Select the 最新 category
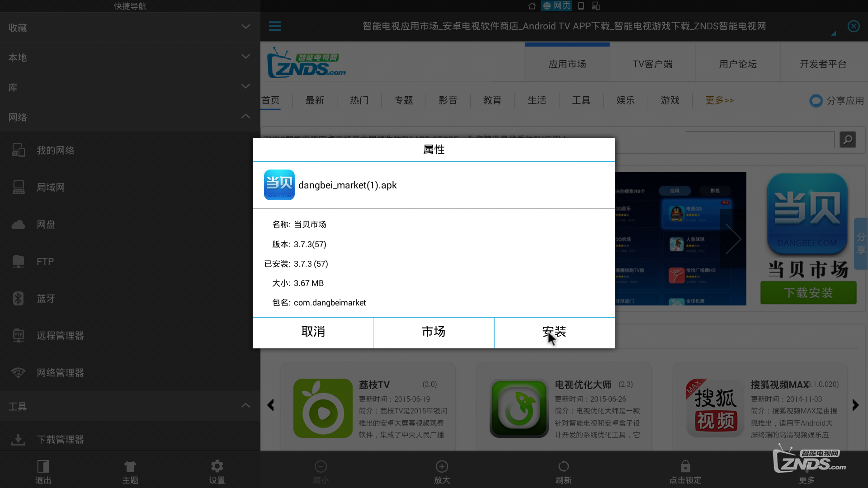Screen dimensions: 868x488 (x=315, y=100)
